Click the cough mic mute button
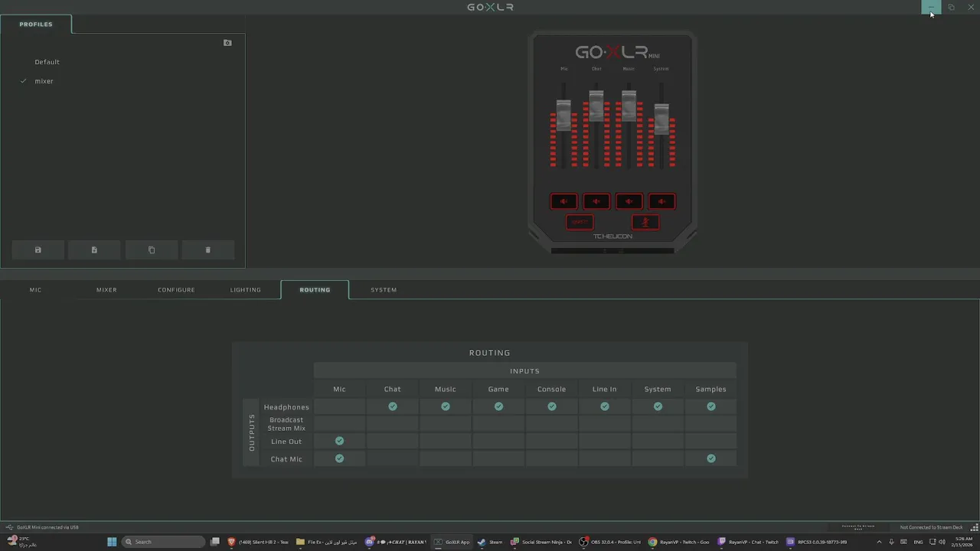Screen dimensions: 980x551 pyautogui.click(x=645, y=222)
